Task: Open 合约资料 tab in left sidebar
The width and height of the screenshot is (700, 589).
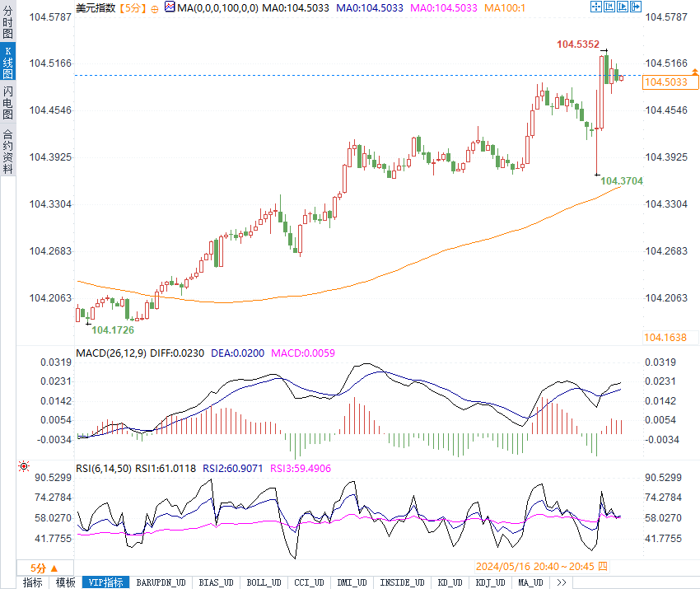Action: pos(7,151)
